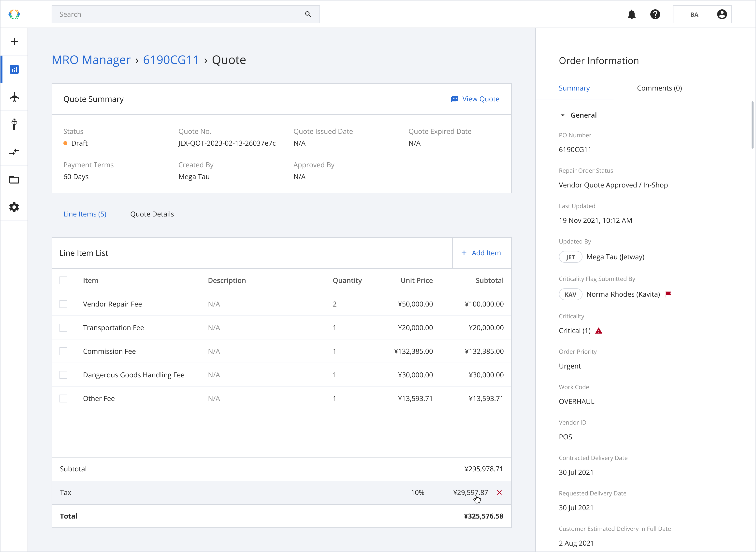Click the ¥29,597.87 tax amount
The height and width of the screenshot is (552, 756).
470,492
